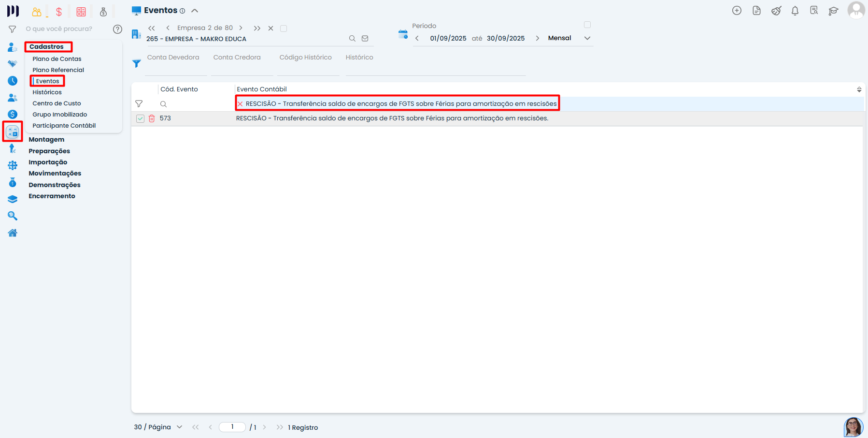Go to the next company
The height and width of the screenshot is (438, 868).
[x=241, y=28]
